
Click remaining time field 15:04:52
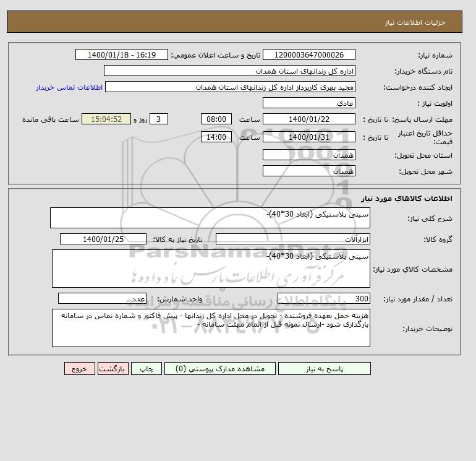(x=106, y=119)
